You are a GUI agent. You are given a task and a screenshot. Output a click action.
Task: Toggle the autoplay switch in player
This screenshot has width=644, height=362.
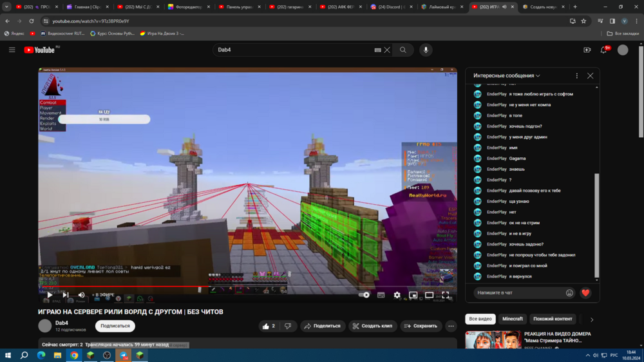point(364,295)
